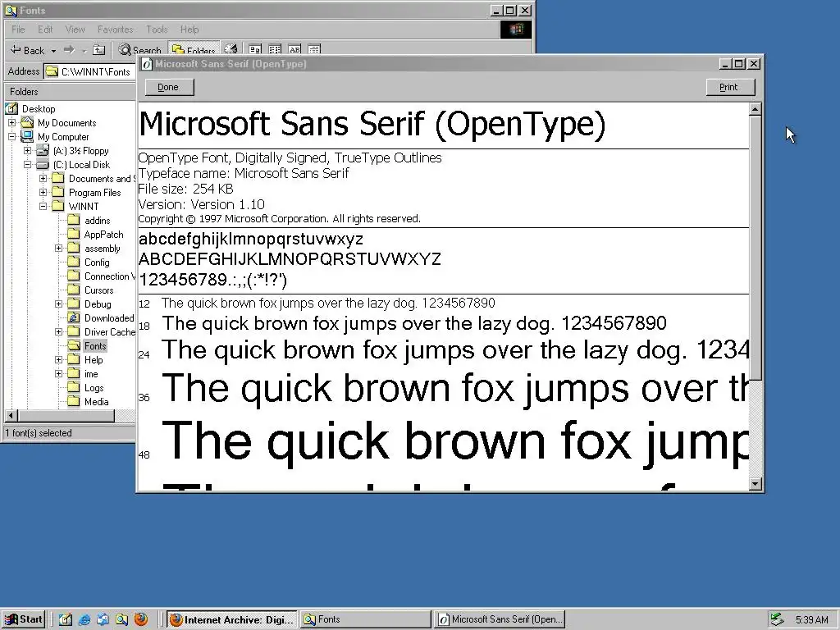Expand Documents and Settings folder node

(x=43, y=178)
